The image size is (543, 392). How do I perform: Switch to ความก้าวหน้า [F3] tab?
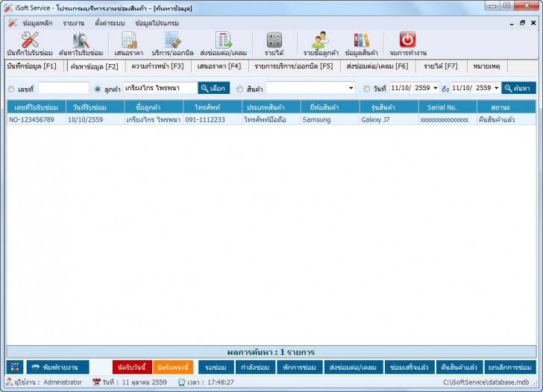157,66
